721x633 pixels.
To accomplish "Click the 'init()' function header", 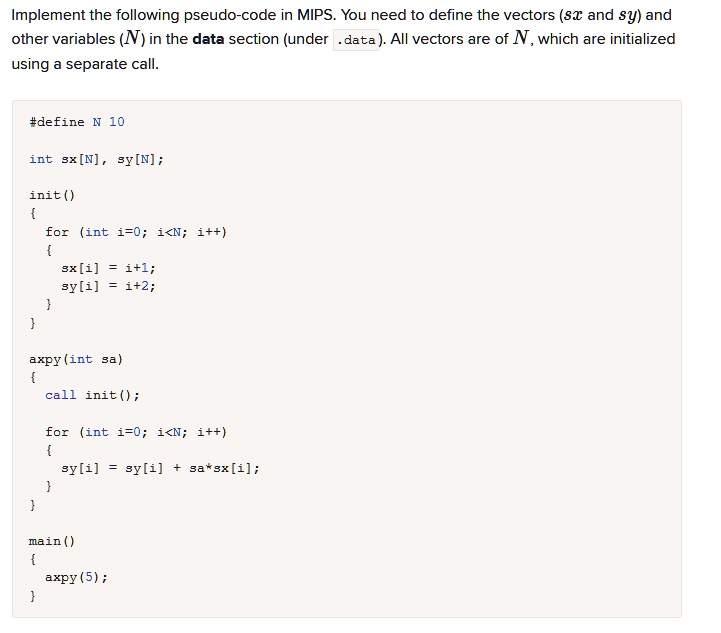I will tap(52, 195).
